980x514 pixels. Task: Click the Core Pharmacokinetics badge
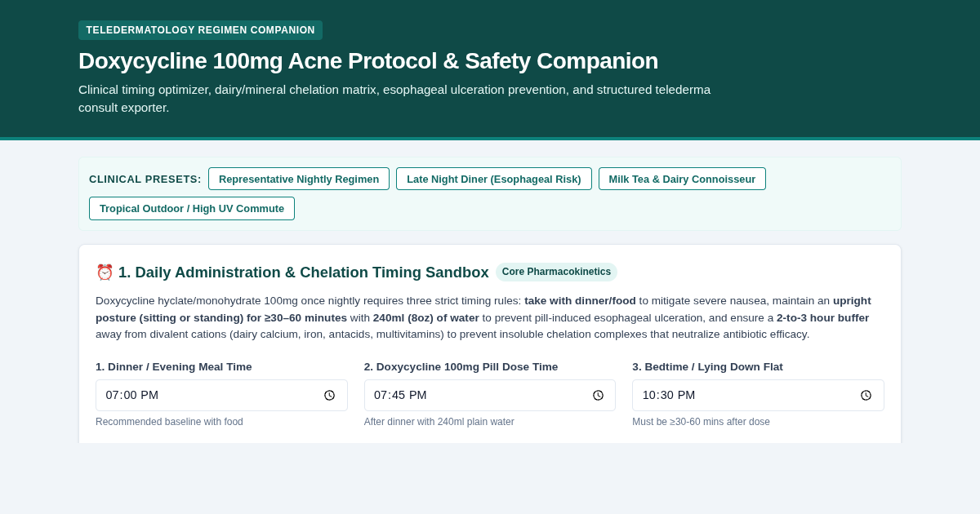pos(556,272)
